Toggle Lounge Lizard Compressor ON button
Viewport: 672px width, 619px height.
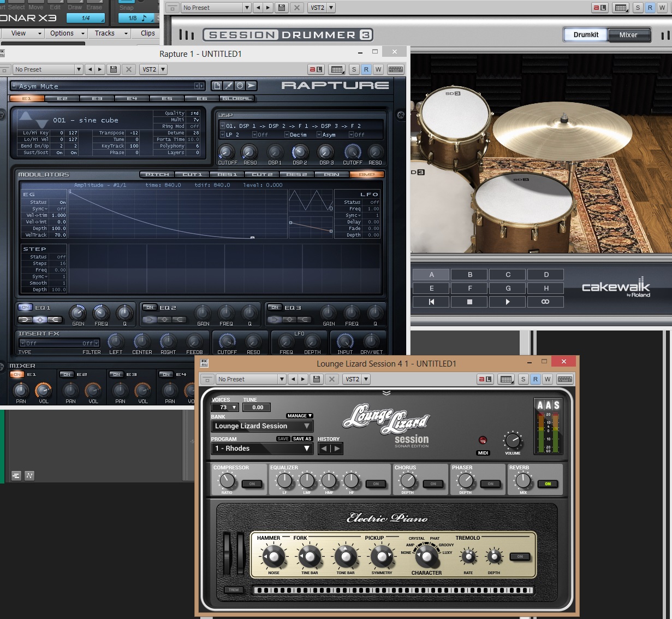(x=252, y=484)
